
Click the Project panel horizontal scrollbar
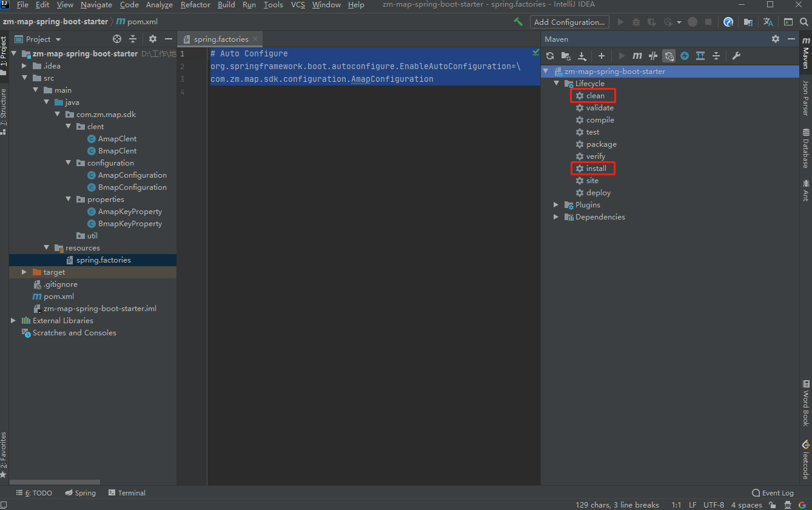pyautogui.click(x=55, y=482)
